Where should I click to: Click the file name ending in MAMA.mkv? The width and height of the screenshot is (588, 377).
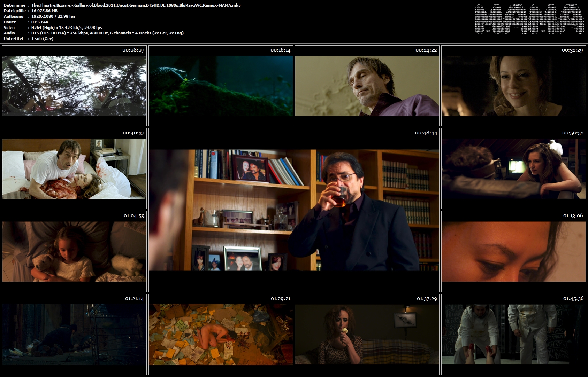[136, 5]
